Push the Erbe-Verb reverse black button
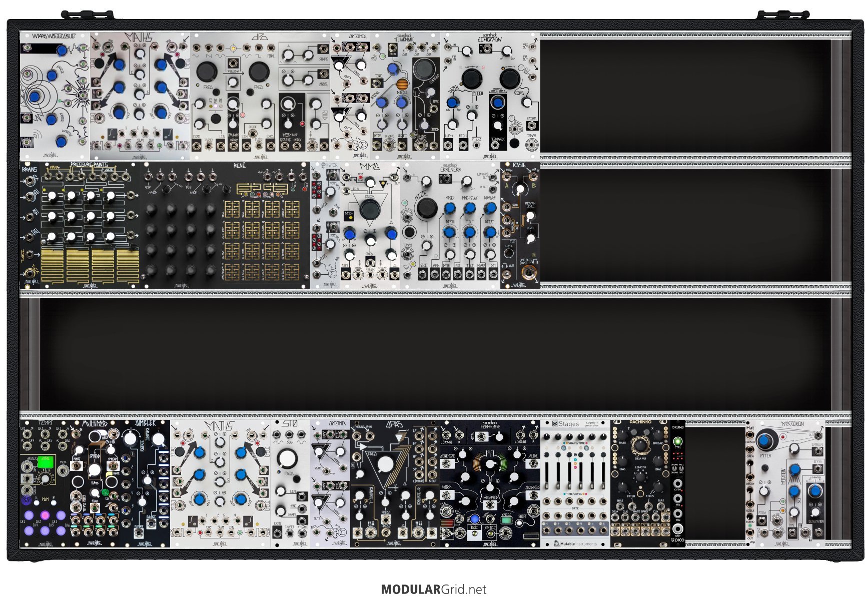 pyautogui.click(x=409, y=233)
